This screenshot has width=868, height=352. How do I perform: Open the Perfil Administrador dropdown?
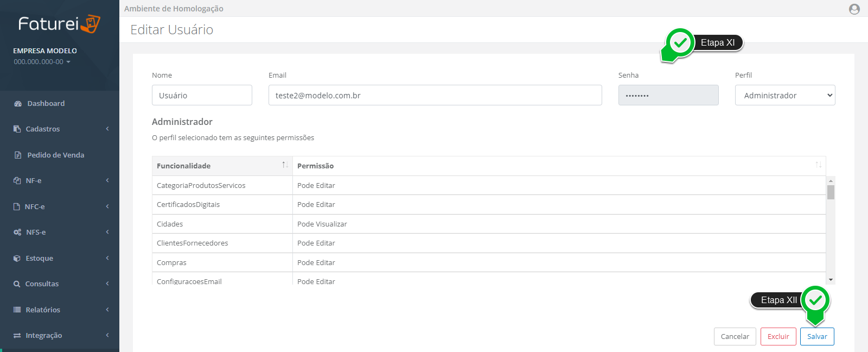point(784,95)
